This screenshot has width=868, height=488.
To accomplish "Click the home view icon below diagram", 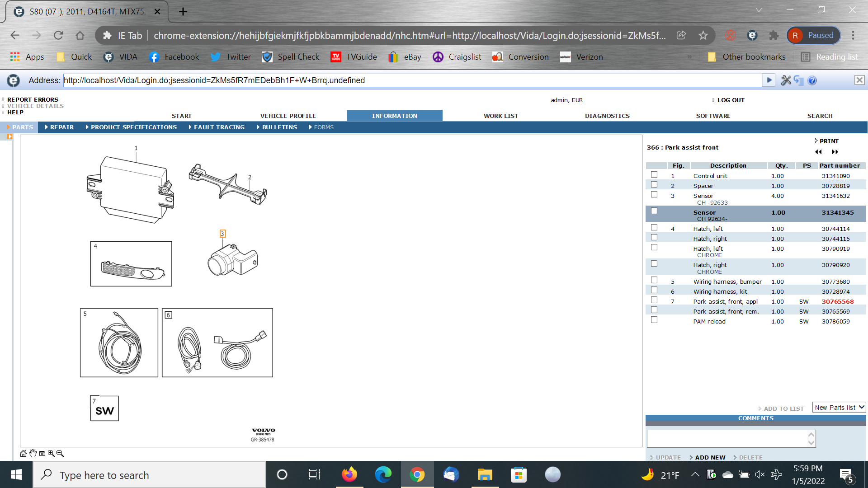I will [23, 454].
